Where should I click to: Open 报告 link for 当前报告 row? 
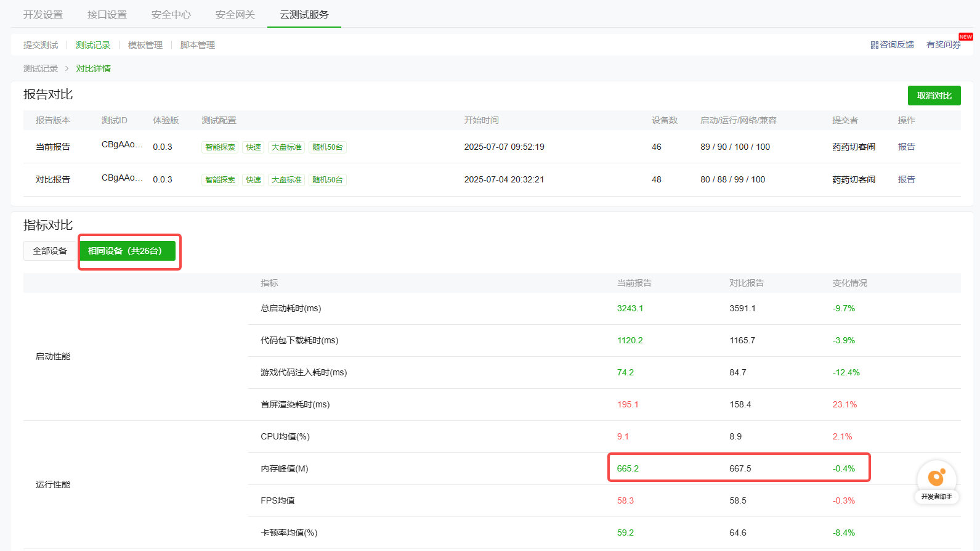click(907, 147)
